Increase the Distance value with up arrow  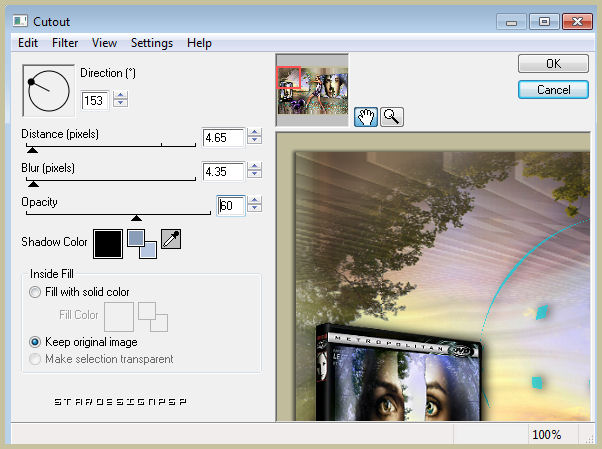pos(254,132)
